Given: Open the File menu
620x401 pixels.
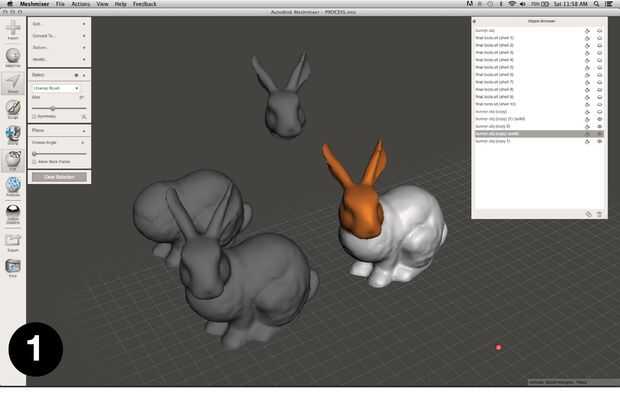Looking at the screenshot, I should 60,4.
